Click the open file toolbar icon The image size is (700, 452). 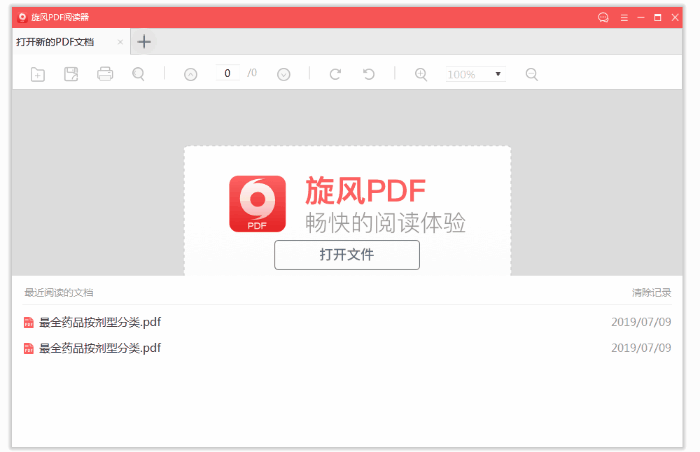click(38, 74)
